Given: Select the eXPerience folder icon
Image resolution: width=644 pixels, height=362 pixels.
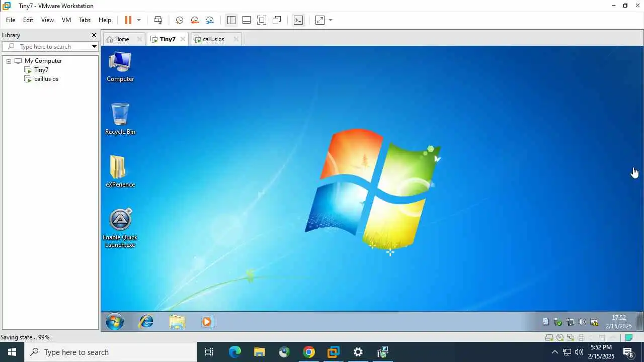Looking at the screenshot, I should tap(120, 171).
